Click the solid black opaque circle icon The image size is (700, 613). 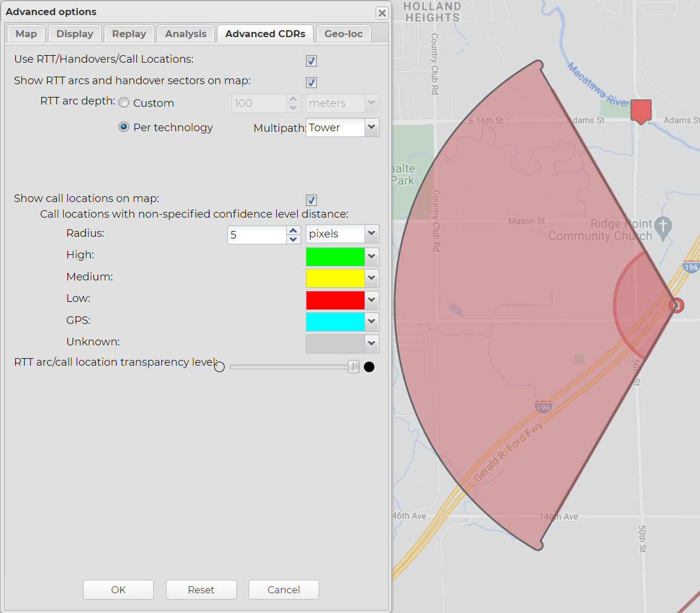[x=369, y=367]
